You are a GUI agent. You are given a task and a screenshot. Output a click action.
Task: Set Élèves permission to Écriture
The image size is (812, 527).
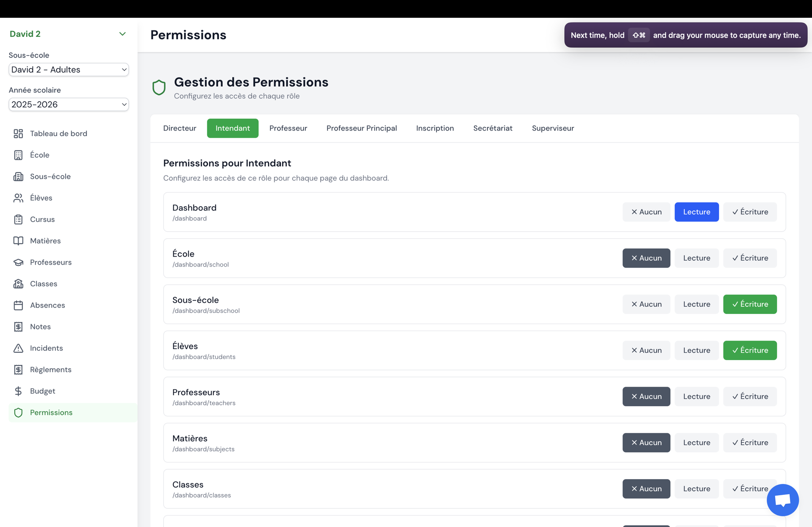pos(750,350)
